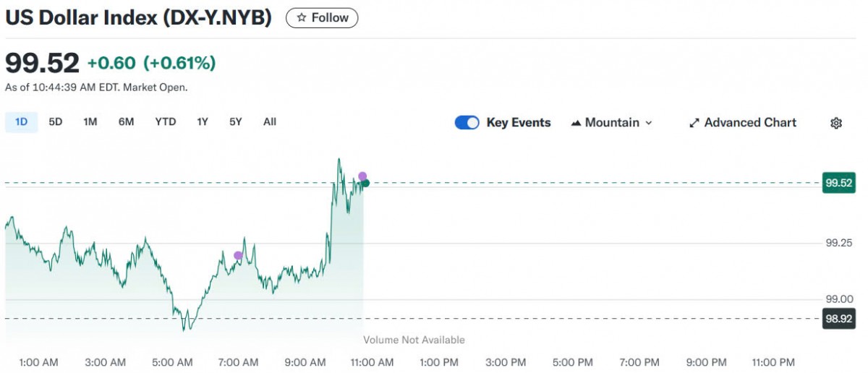Select the 1M range tab
The image size is (868, 373).
tap(90, 122)
